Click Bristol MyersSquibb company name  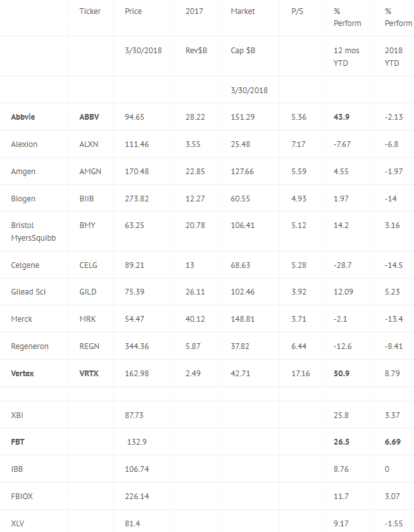click(33, 231)
